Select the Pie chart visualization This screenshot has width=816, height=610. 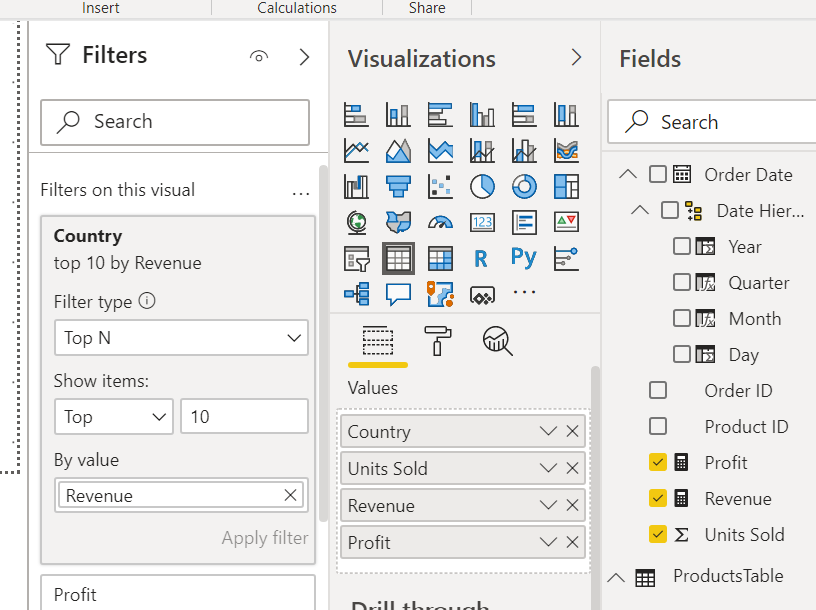click(482, 186)
